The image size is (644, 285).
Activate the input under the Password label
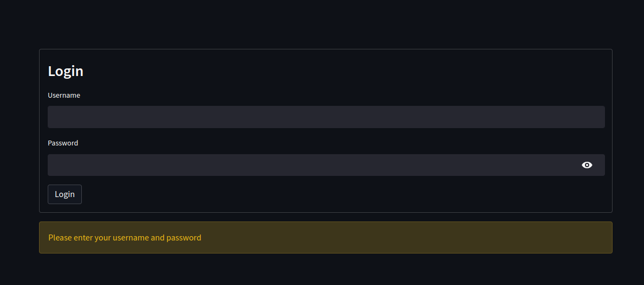[x=309, y=165]
